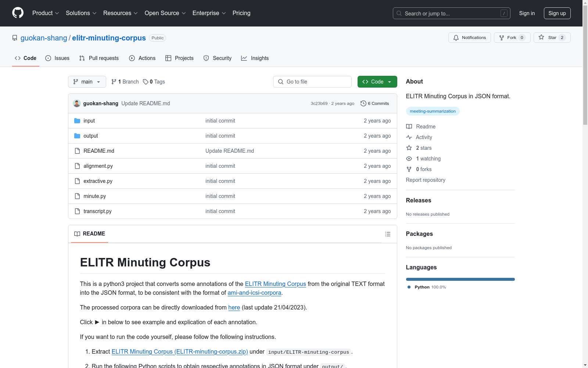Click the book icon next to Readme

[409, 127]
